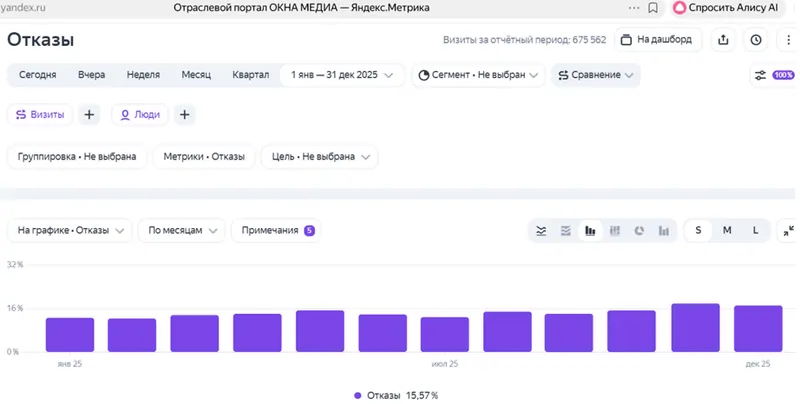The image size is (800, 404).
Task: Select the Вчера period tab
Action: pyautogui.click(x=91, y=74)
